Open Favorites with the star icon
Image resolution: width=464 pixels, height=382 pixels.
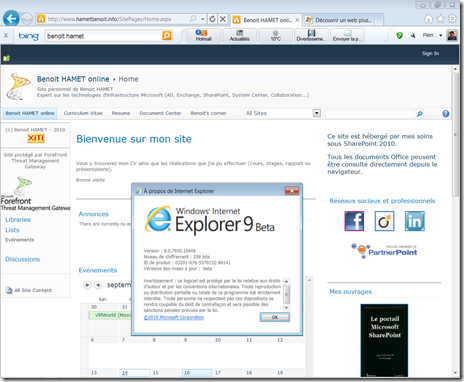[x=440, y=19]
